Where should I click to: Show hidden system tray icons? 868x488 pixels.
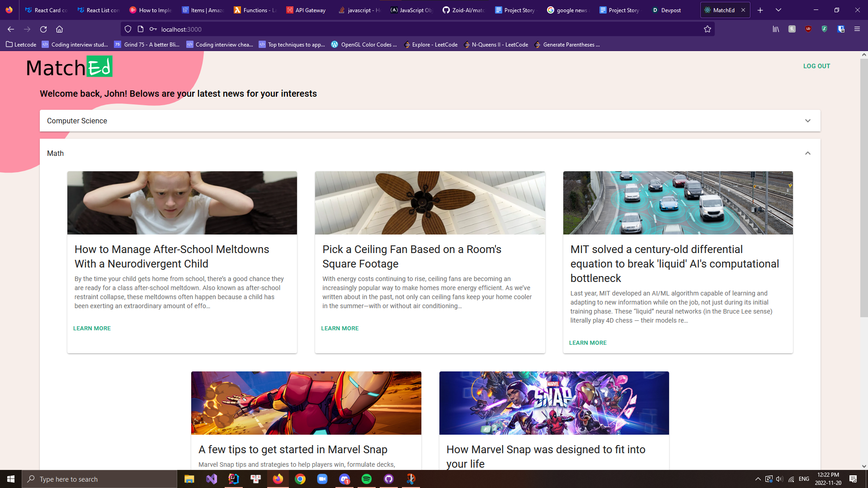coord(758,479)
